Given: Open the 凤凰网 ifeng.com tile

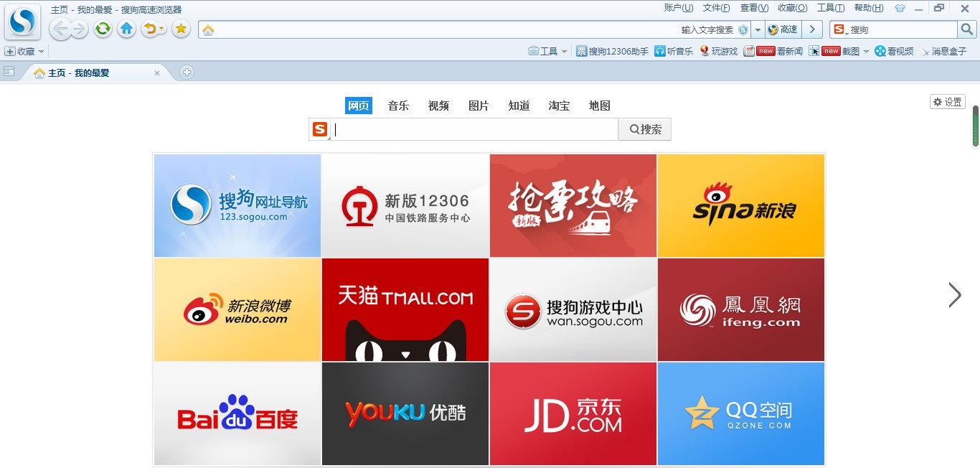Looking at the screenshot, I should 741,309.
